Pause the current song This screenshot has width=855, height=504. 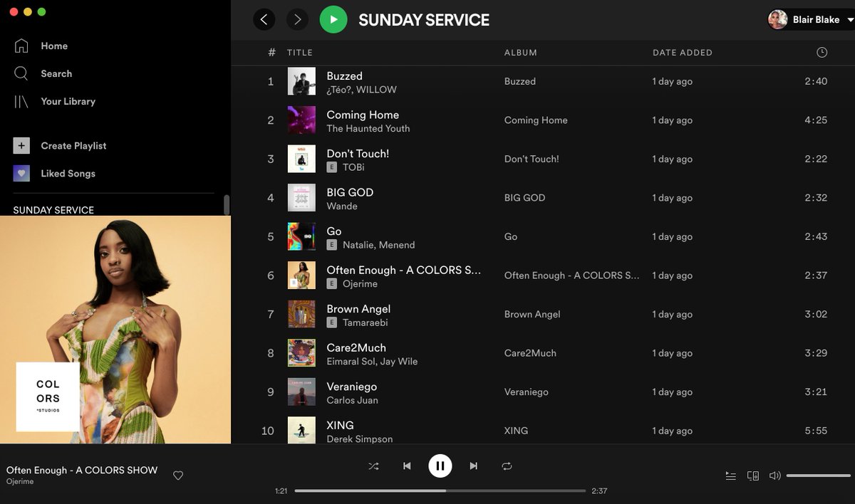[440, 466]
